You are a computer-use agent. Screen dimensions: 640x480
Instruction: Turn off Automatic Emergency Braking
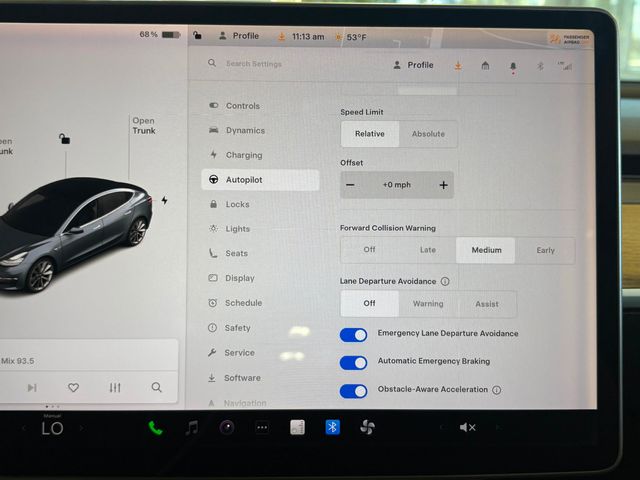tap(354, 362)
